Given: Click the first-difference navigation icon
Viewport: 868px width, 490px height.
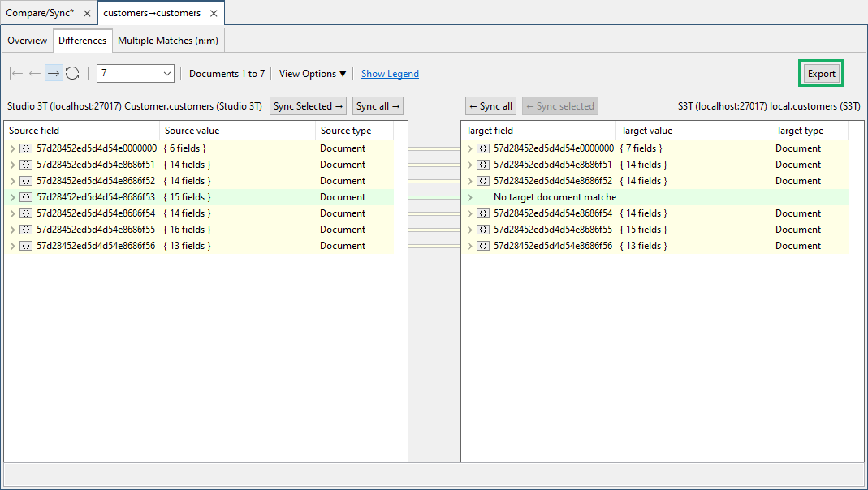Looking at the screenshot, I should [15, 73].
